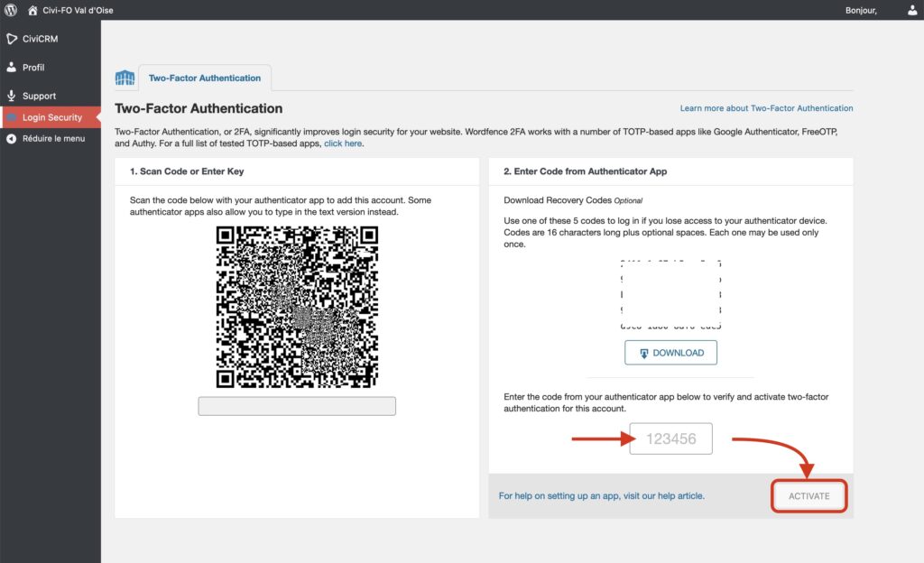This screenshot has height=563, width=924.
Task: Click the home icon beside the site name
Action: coord(32,11)
